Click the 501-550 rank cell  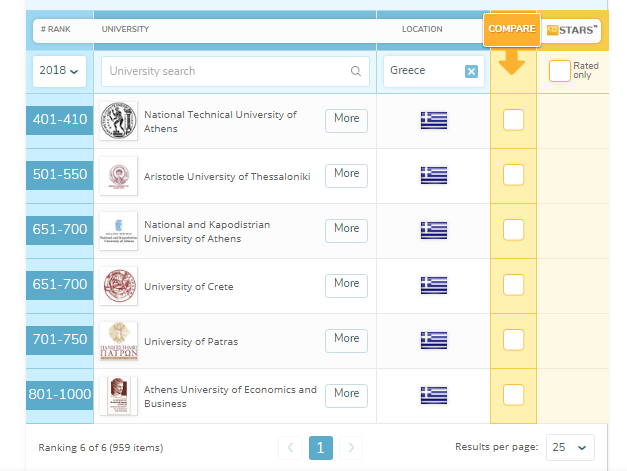60,174
